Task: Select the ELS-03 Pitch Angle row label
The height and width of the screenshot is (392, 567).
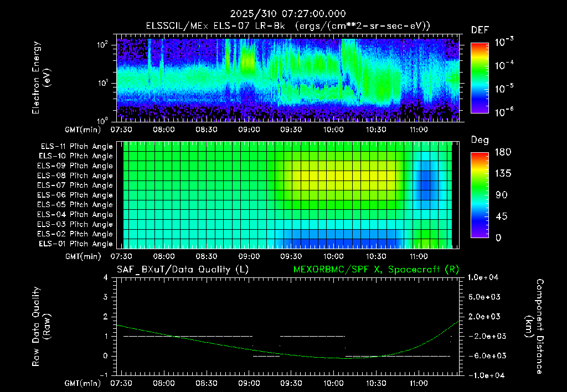Action: [75, 224]
